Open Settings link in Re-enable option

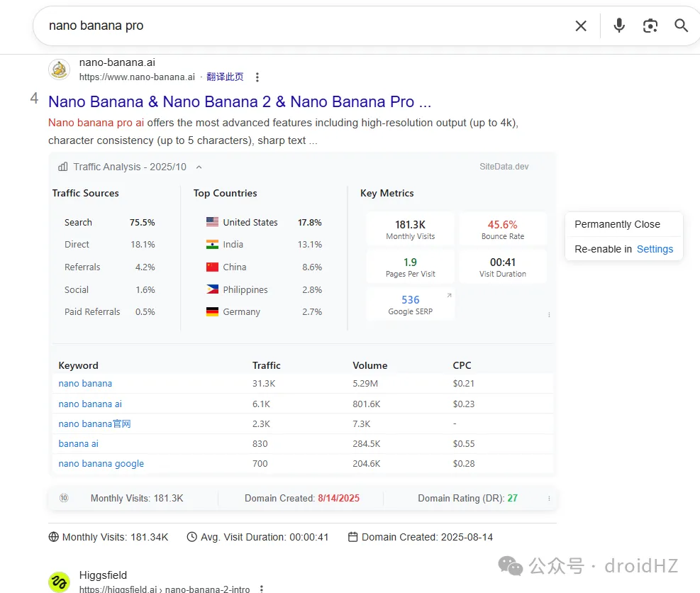tap(655, 249)
